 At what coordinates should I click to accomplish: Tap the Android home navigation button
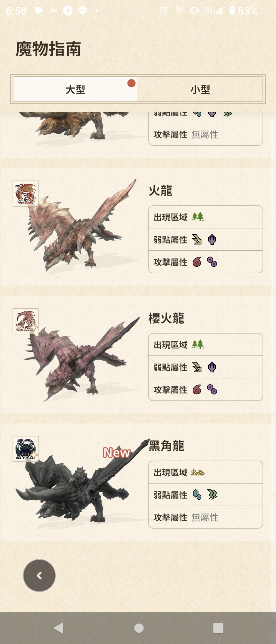[x=139, y=628]
